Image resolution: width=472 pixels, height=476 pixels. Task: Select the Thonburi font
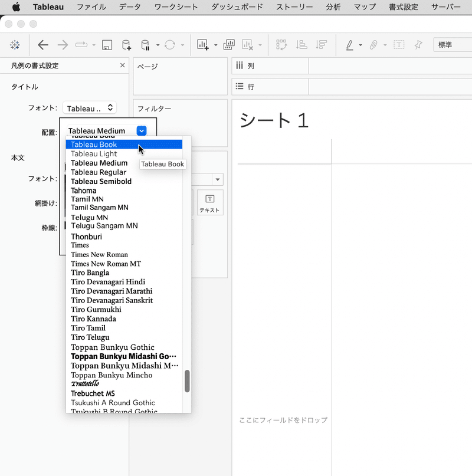pos(124,237)
